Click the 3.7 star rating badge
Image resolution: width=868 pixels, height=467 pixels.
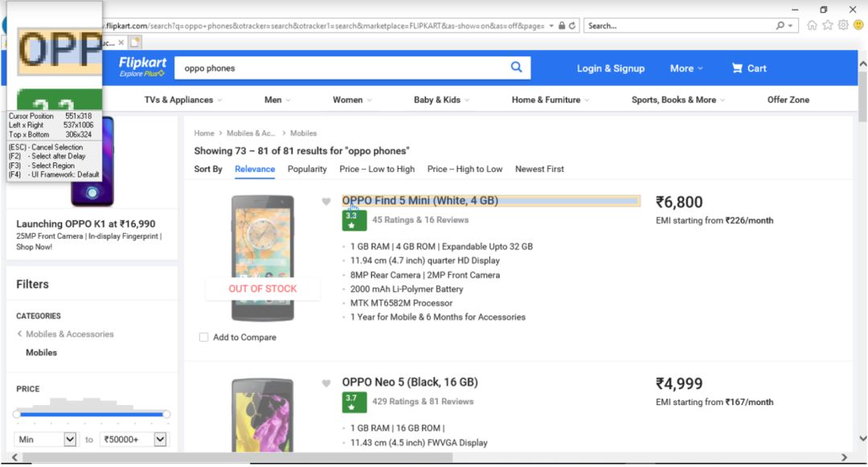pos(354,402)
